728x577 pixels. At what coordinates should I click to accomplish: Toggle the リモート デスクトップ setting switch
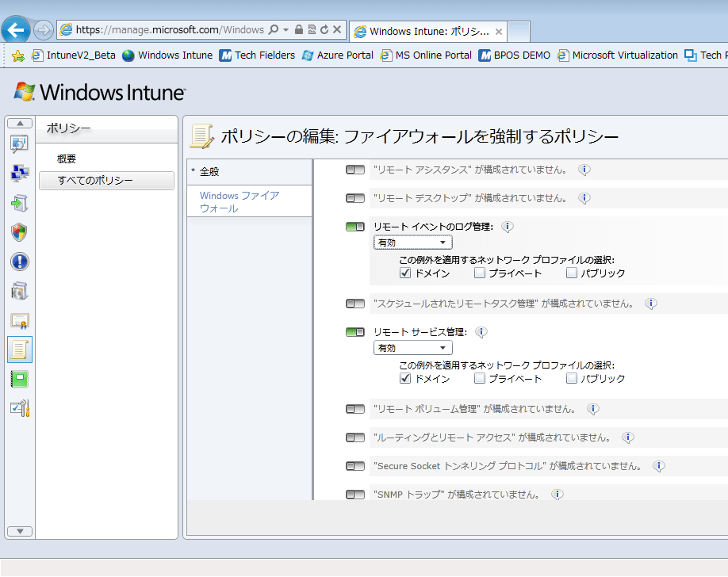click(x=355, y=198)
